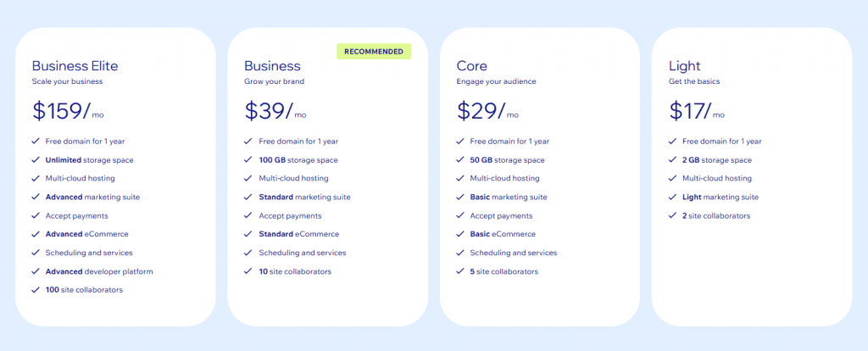Click checkmark next to Advanced developer platform

(x=36, y=271)
